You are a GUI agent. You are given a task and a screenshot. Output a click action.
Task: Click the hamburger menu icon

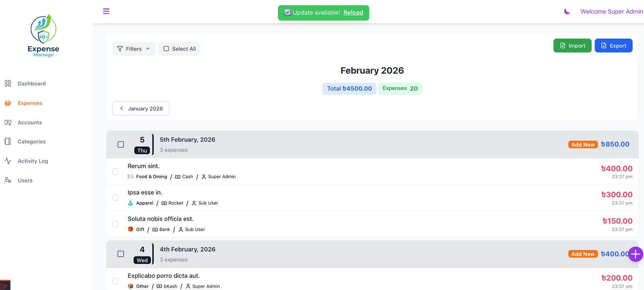pos(106,11)
